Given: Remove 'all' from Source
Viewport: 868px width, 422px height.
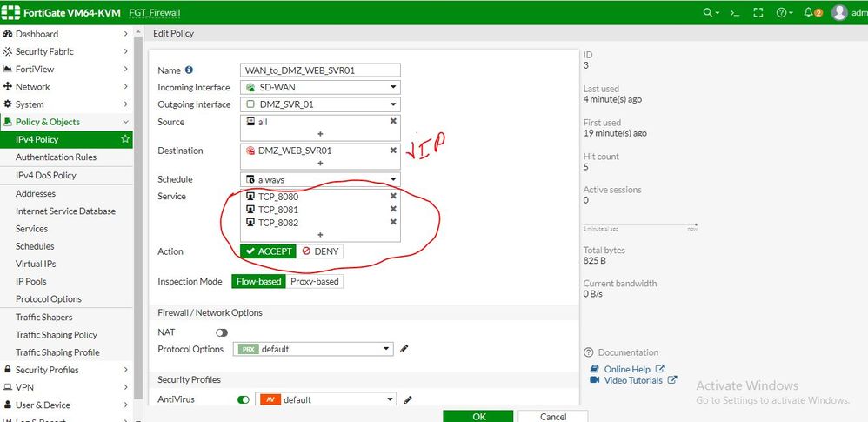Looking at the screenshot, I should (x=393, y=121).
